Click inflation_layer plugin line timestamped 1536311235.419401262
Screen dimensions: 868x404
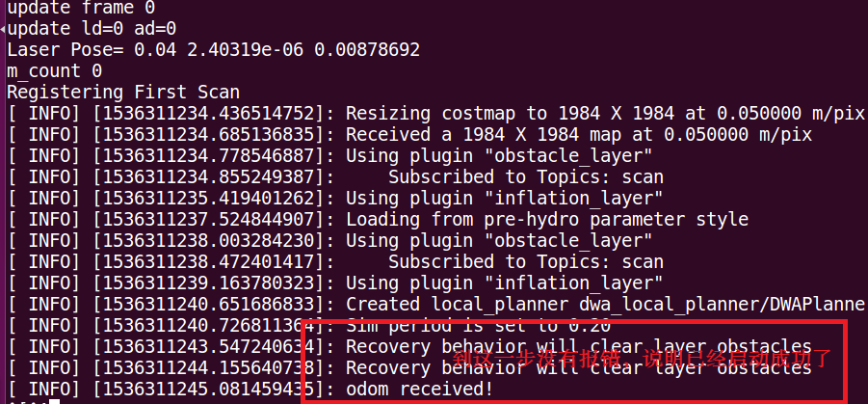pos(334,199)
